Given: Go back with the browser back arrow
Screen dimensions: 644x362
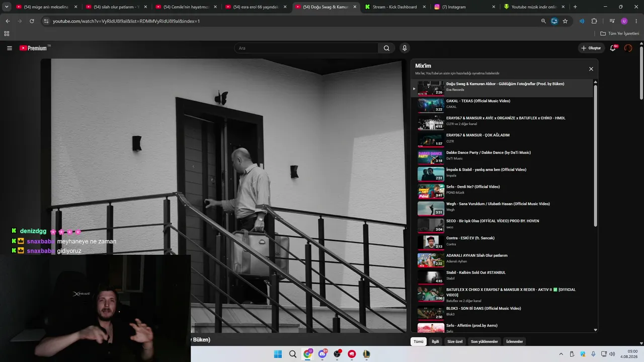Looking at the screenshot, I should click(x=8, y=21).
